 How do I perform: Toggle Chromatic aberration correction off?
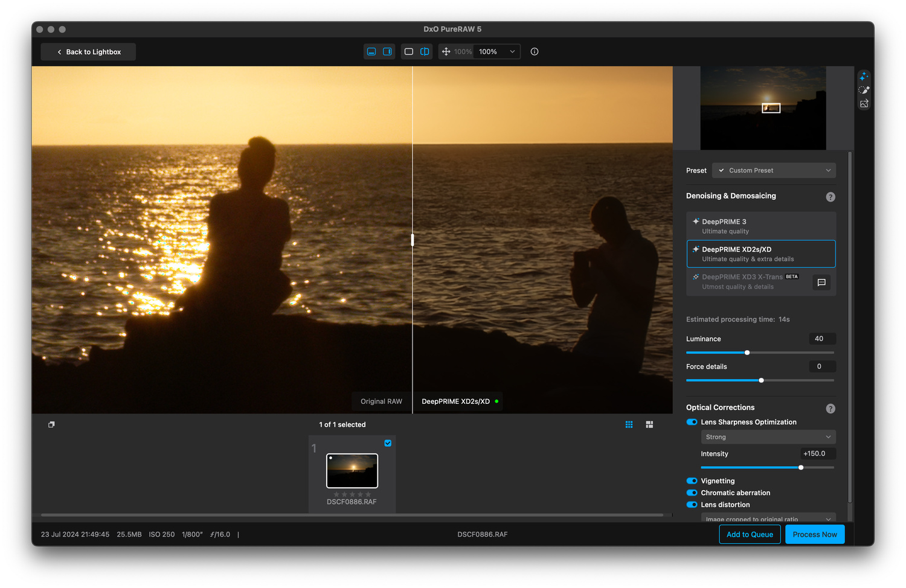[x=692, y=493]
